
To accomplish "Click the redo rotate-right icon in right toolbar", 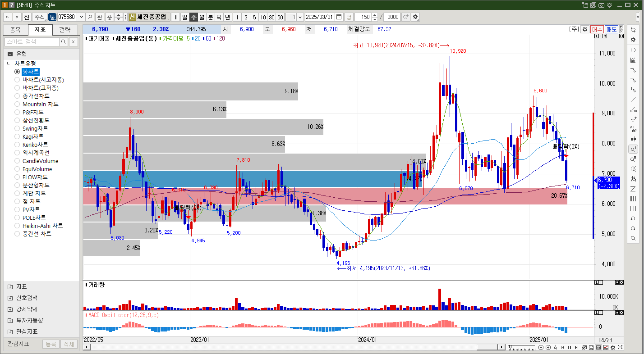I will tap(633, 228).
